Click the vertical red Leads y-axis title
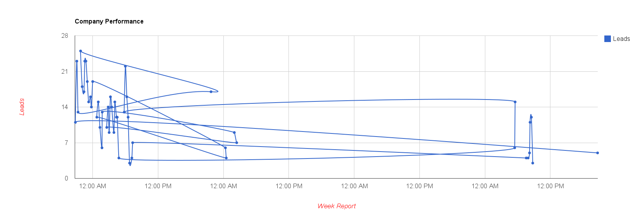644x221 pixels. click(22, 107)
